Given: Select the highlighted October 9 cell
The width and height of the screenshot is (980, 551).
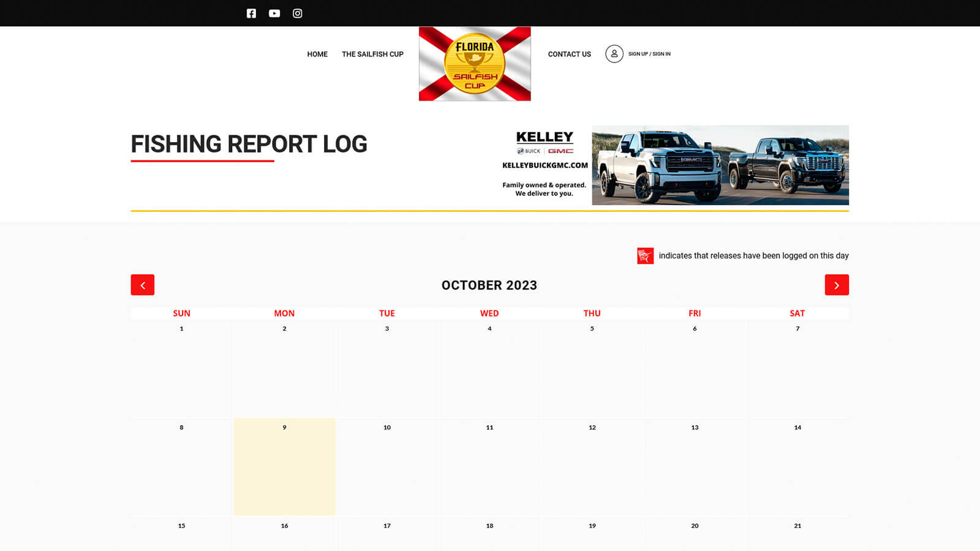Looking at the screenshot, I should [284, 467].
